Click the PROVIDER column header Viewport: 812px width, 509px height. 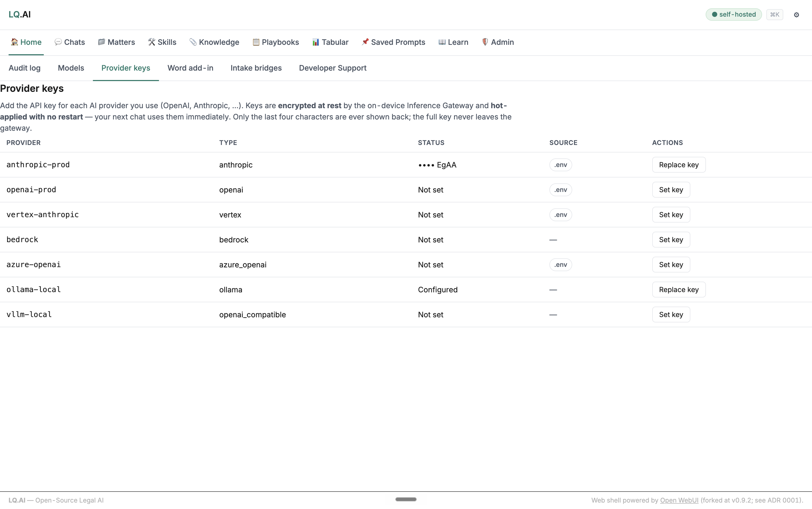pos(24,142)
